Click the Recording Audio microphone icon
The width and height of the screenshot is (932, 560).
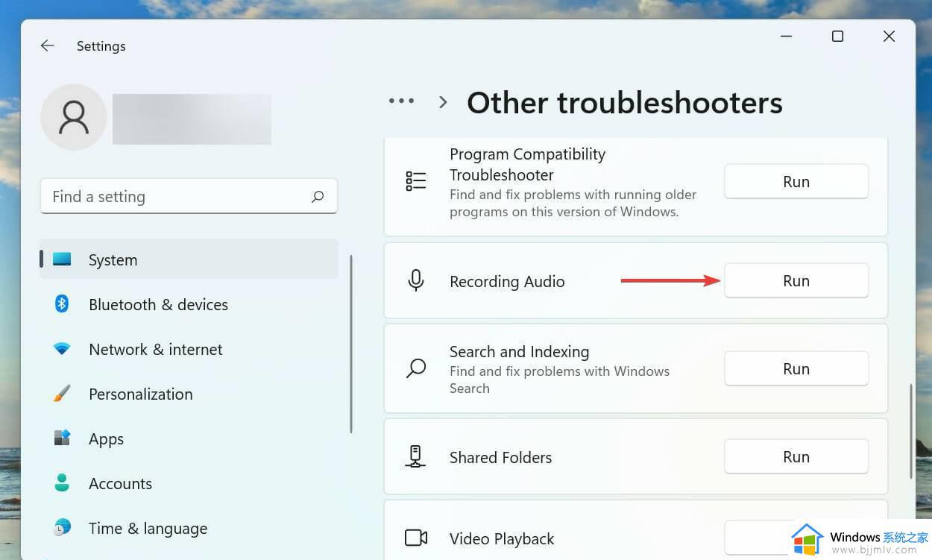pos(416,280)
